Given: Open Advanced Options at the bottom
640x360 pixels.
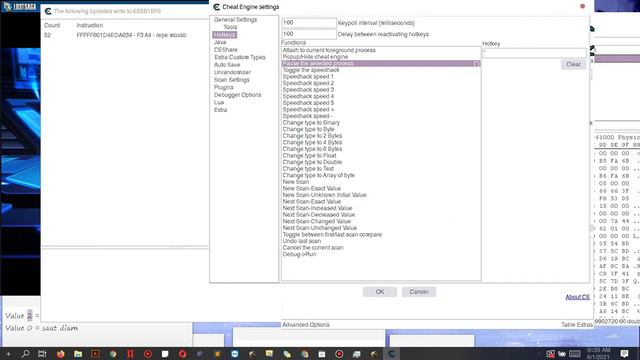Looking at the screenshot, I should [x=306, y=324].
